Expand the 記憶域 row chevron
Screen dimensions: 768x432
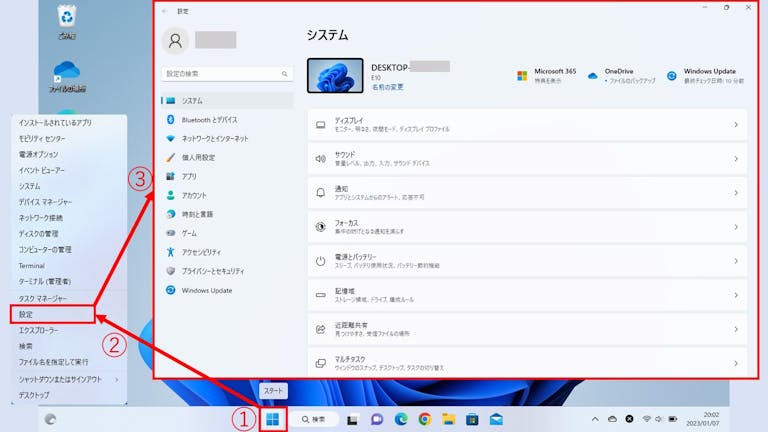(736, 295)
